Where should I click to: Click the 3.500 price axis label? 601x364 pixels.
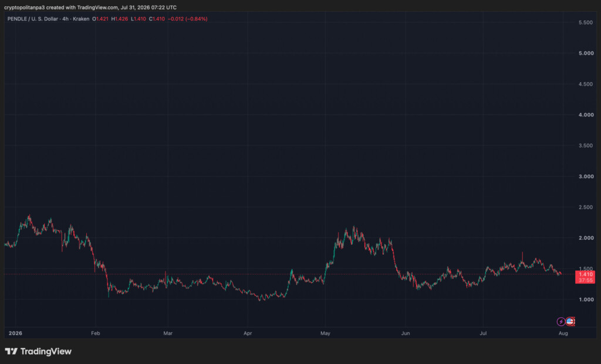tap(586, 145)
